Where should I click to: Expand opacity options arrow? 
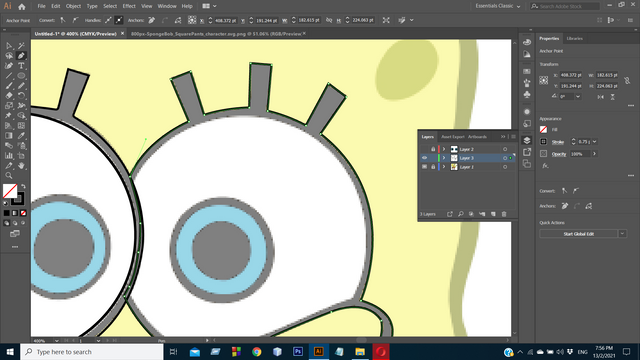(594, 154)
